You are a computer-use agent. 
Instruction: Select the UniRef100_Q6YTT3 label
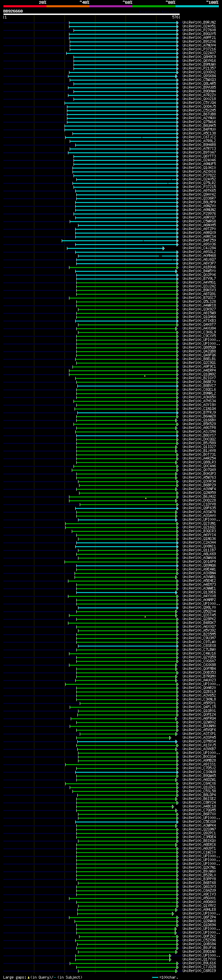[x=199, y=156]
